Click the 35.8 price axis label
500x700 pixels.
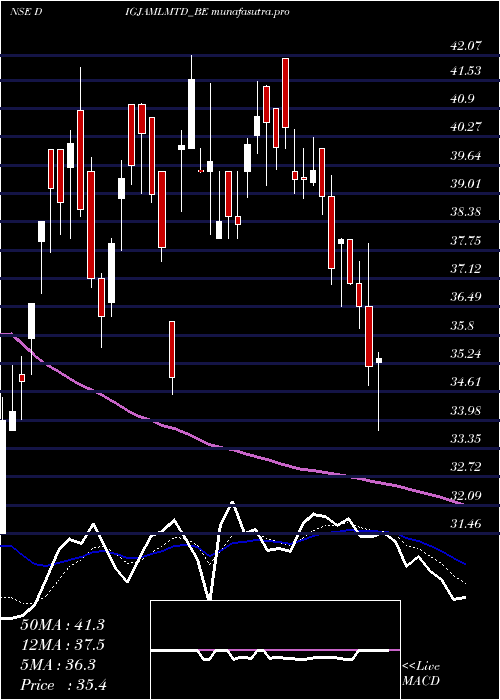(x=463, y=326)
